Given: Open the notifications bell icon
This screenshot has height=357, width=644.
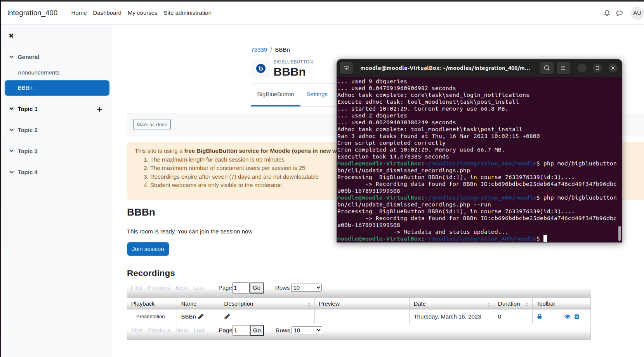Looking at the screenshot, I should (x=607, y=13).
